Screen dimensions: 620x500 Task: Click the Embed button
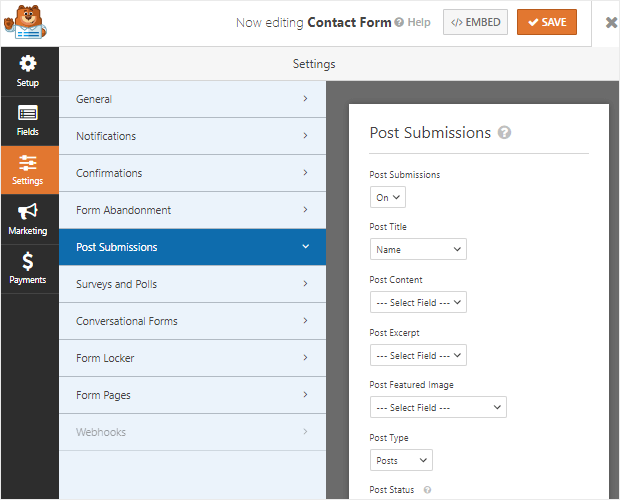tap(475, 22)
